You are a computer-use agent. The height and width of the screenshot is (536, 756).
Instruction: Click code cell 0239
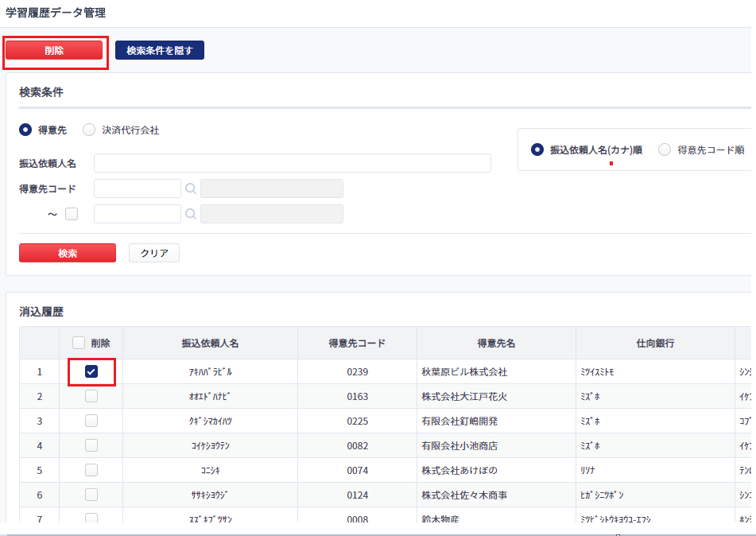click(x=357, y=372)
